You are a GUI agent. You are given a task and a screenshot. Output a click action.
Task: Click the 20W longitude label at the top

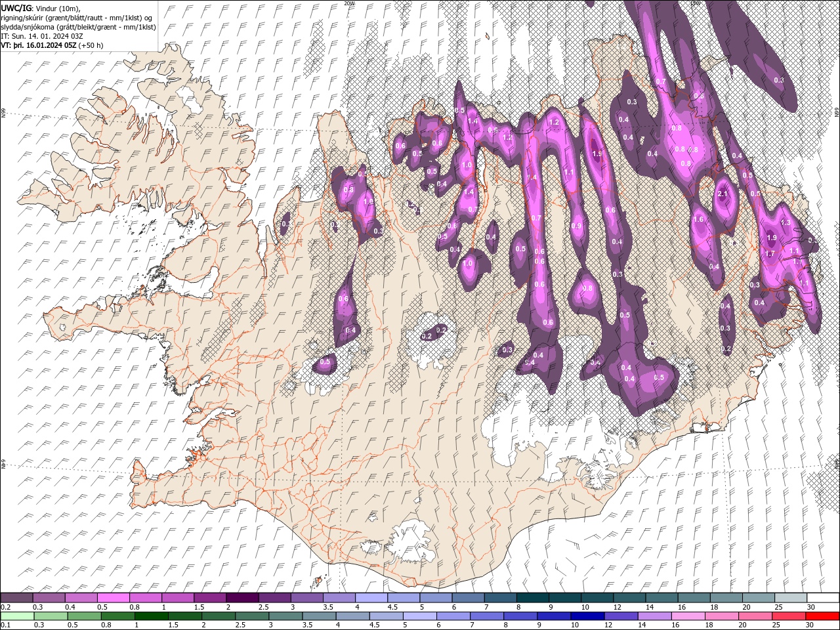pyautogui.click(x=349, y=3)
